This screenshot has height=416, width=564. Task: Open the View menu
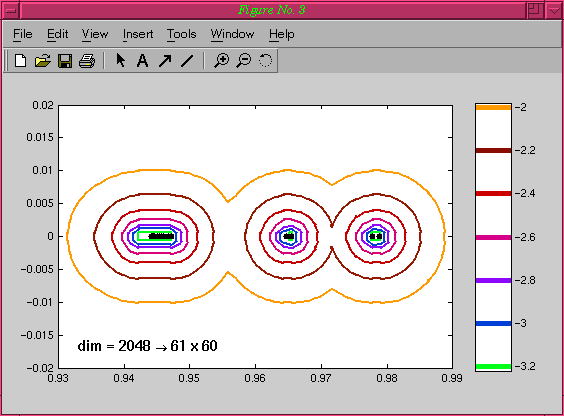point(95,34)
